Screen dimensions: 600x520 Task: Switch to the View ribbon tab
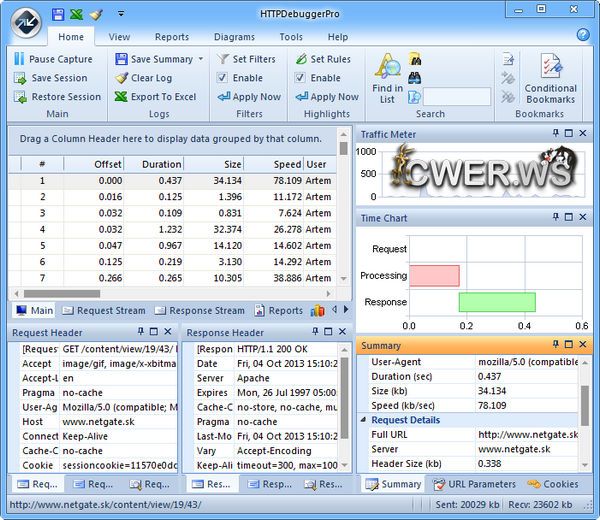(x=119, y=37)
